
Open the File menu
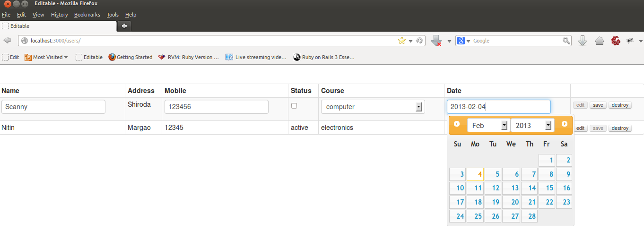tap(6, 15)
